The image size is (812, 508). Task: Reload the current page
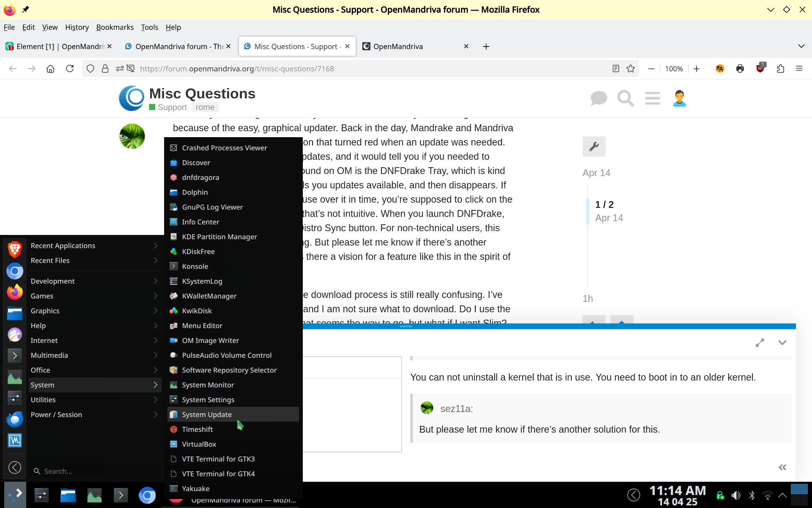70,69
